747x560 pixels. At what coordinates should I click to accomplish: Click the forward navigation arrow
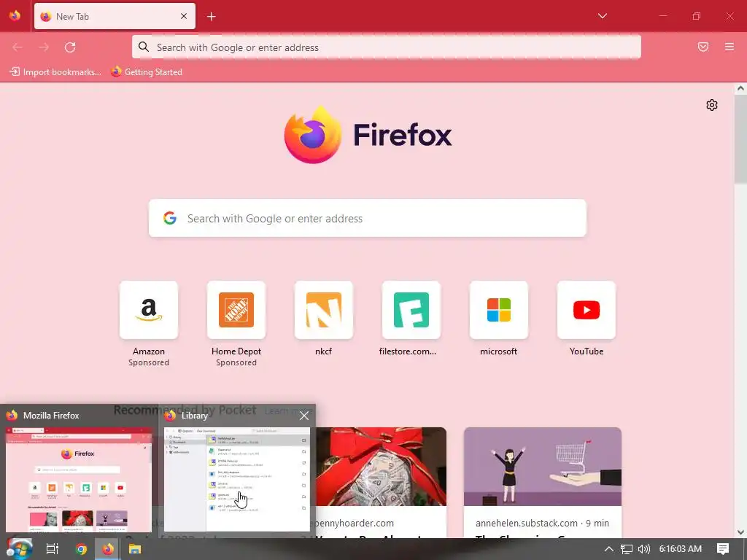[44, 47]
